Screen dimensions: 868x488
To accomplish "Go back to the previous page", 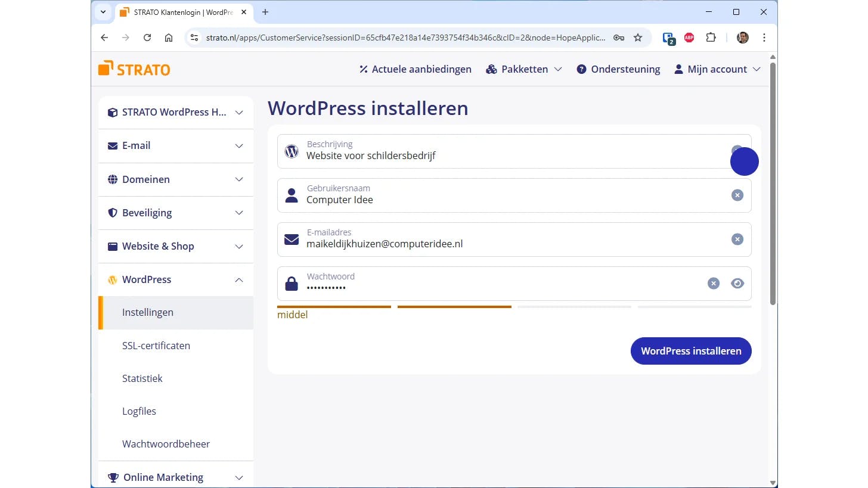I will [104, 38].
